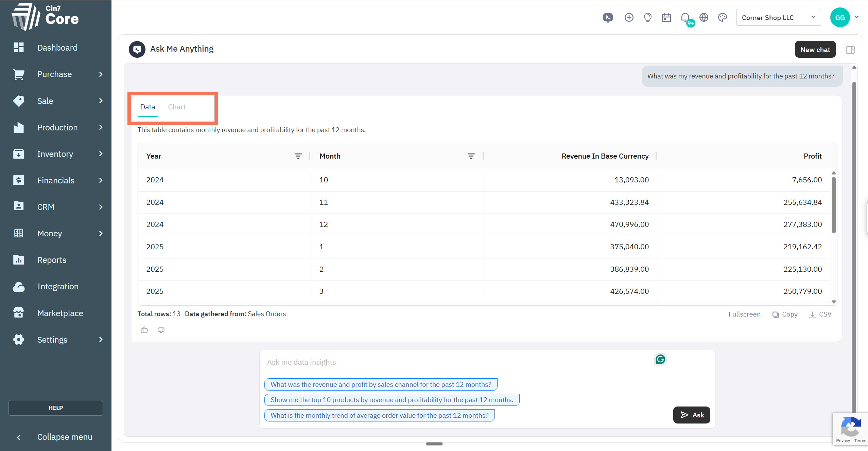This screenshot has height=451, width=868.
Task: Click the thumbs down feedback icon
Action: 161,330
